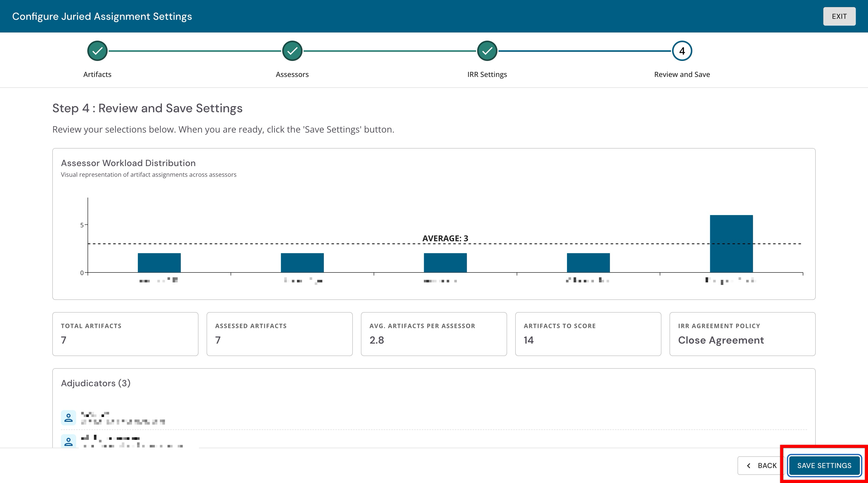Go back using the Back button
The width and height of the screenshot is (868, 483).
tap(761, 465)
